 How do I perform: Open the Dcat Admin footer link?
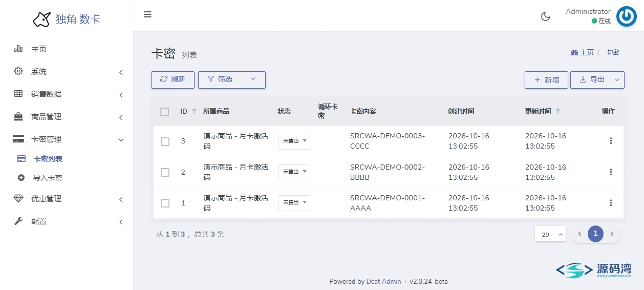(x=383, y=281)
